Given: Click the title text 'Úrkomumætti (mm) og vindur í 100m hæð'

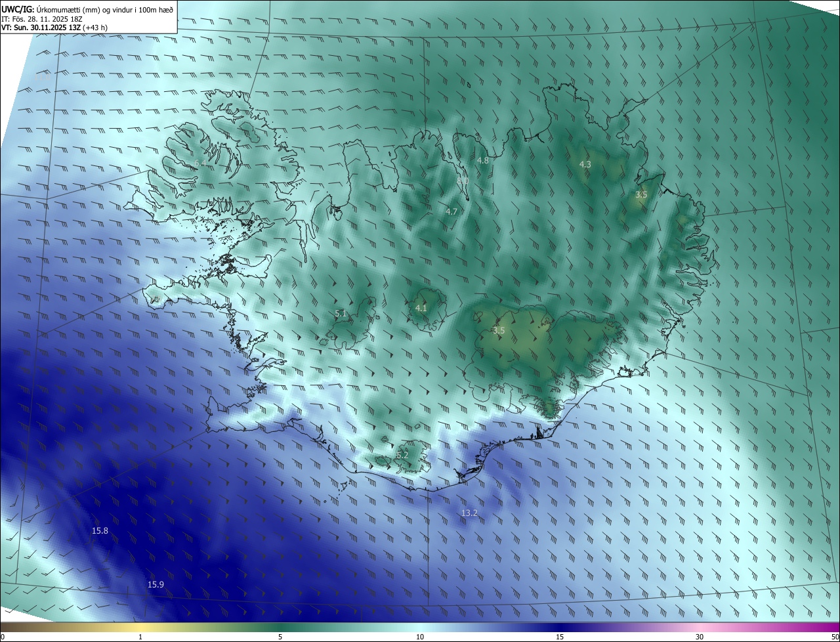Looking at the screenshot, I should click(106, 9).
